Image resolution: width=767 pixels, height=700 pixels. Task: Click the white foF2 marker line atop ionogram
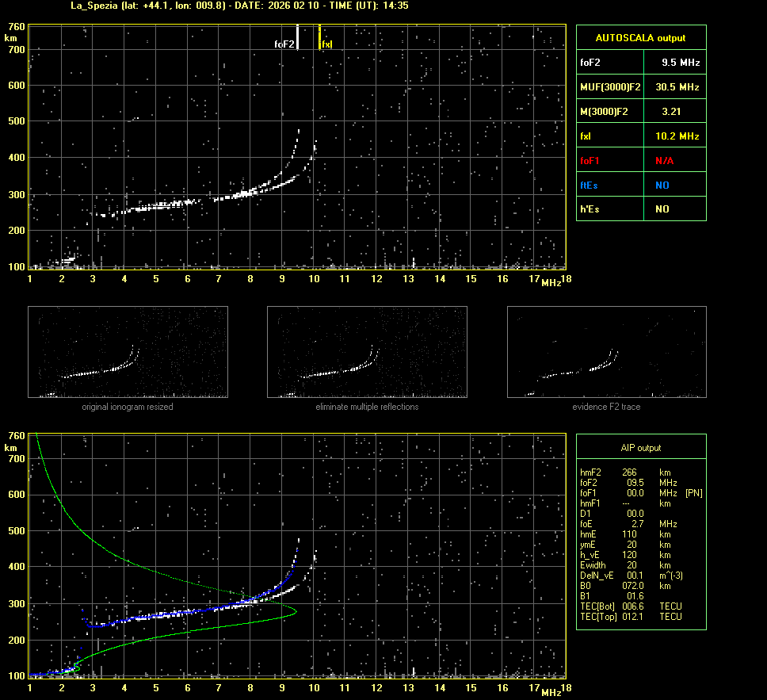297,37
